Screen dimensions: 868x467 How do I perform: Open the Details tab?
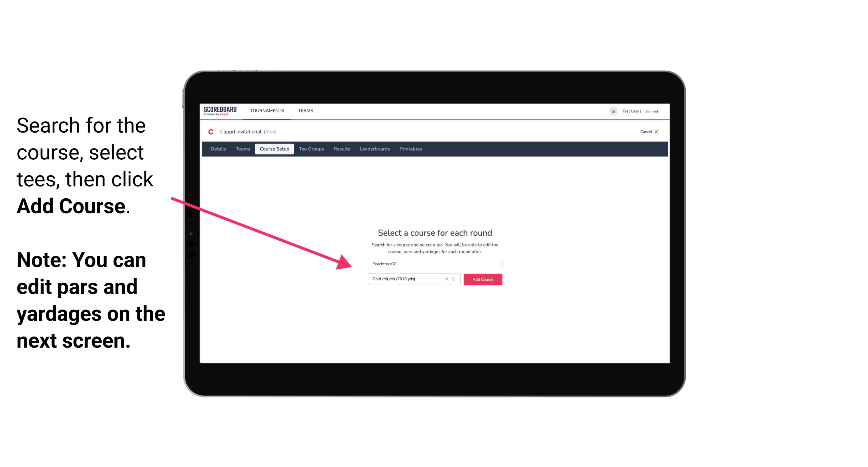coord(218,149)
